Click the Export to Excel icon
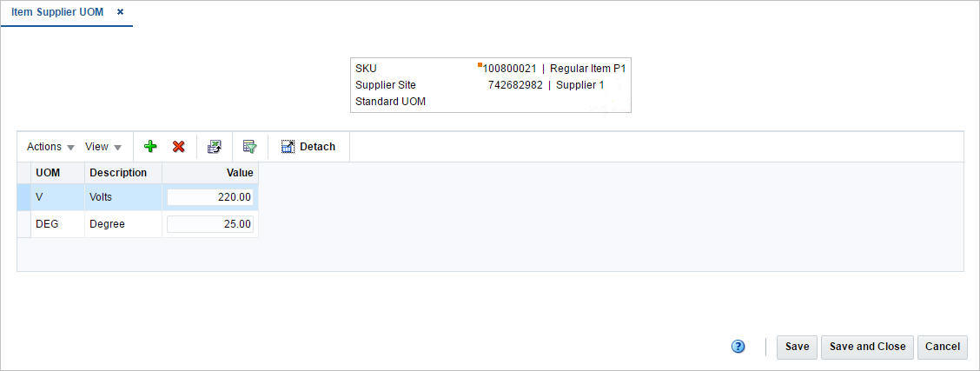 coord(215,146)
